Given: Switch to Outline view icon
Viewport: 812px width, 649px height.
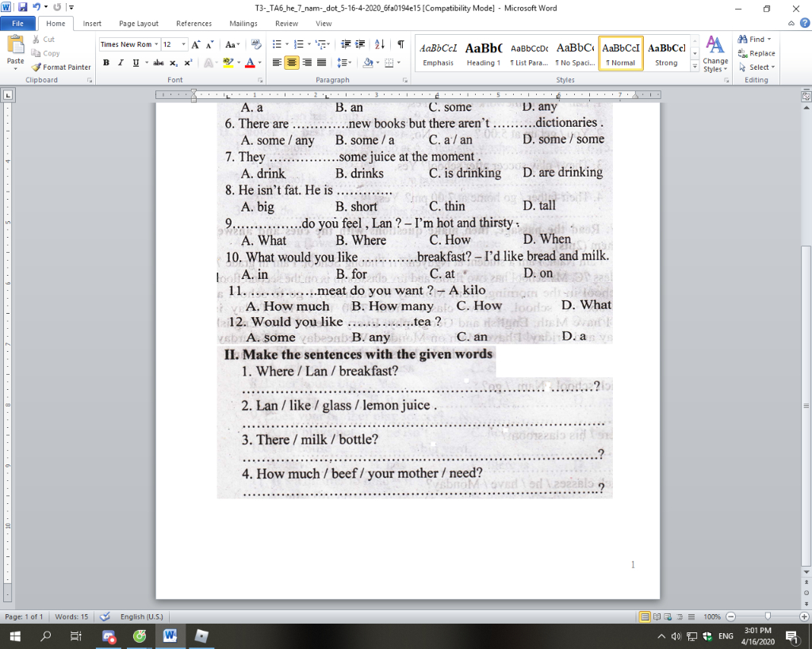Looking at the screenshot, I should click(x=680, y=617).
